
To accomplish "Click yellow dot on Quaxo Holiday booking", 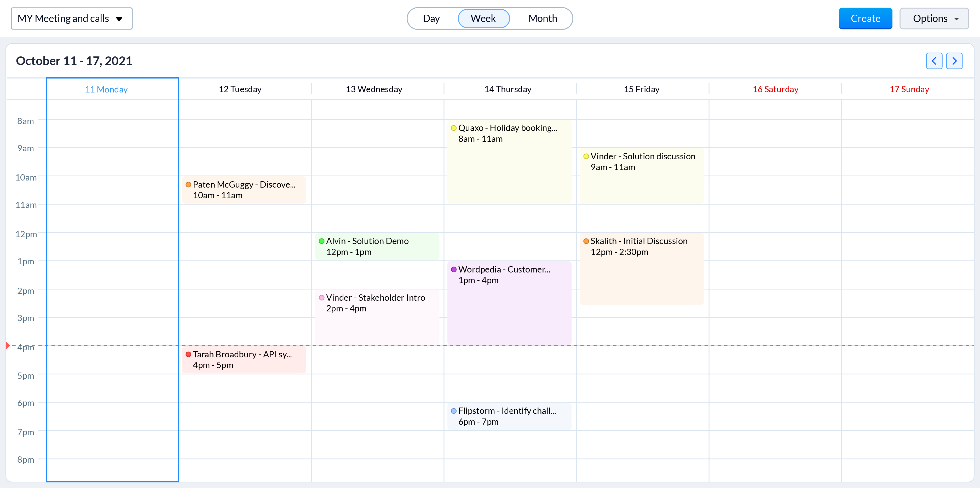I will 453,128.
